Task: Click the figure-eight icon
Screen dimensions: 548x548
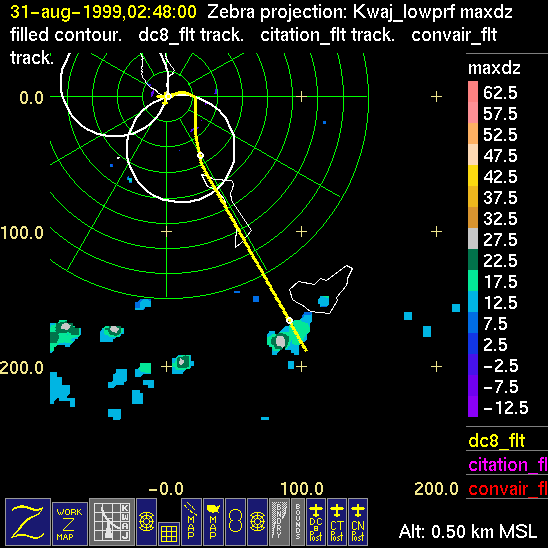Action: pos(235,521)
